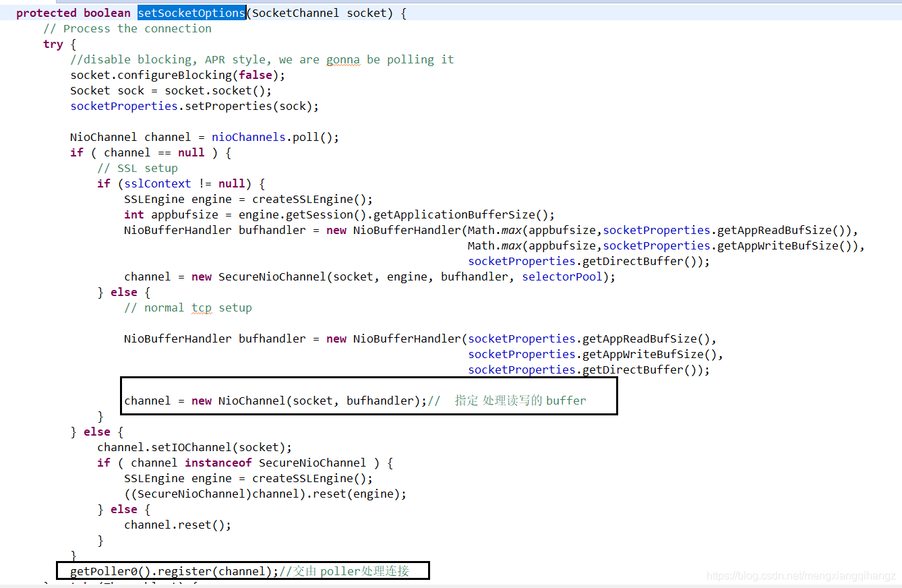
Task: Click the socketProperties.setProperties(sock); statement
Action: [195, 106]
